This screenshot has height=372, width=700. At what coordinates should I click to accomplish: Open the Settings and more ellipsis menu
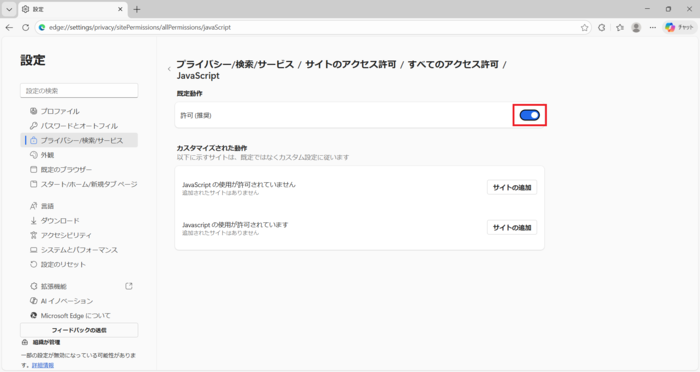click(653, 27)
